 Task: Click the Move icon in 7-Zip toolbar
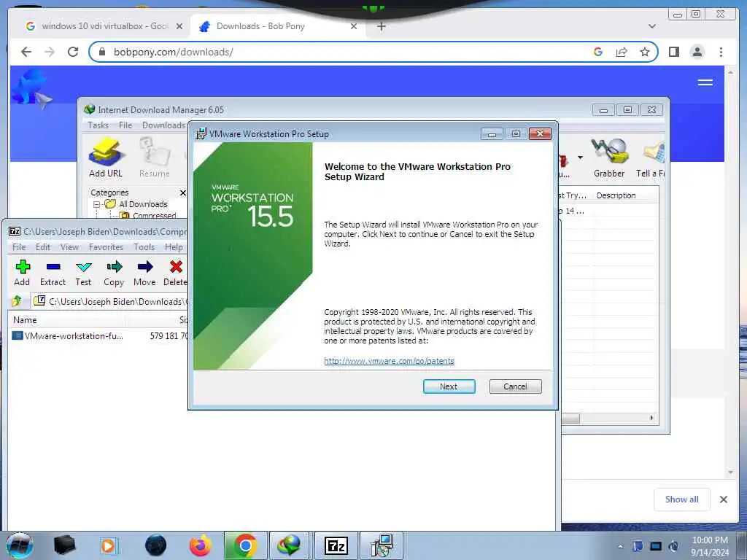[144, 273]
